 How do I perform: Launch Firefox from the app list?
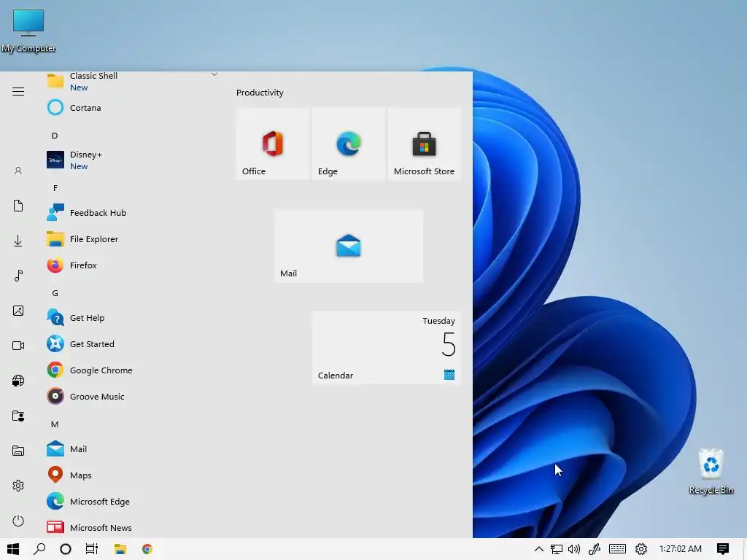pos(133,265)
